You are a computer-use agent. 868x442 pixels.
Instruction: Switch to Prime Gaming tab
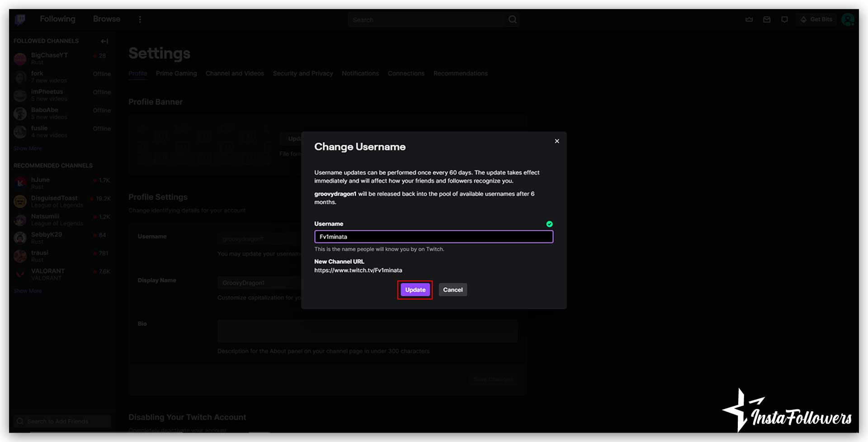click(x=176, y=73)
